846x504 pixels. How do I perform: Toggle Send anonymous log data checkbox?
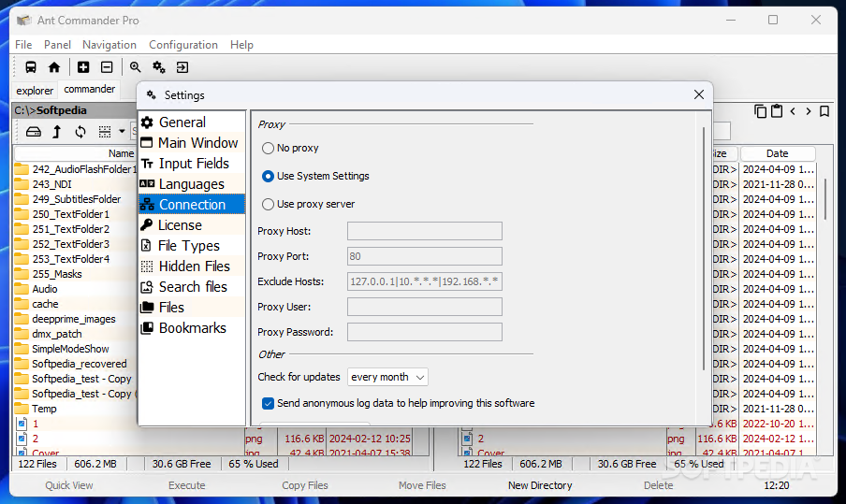(x=268, y=403)
